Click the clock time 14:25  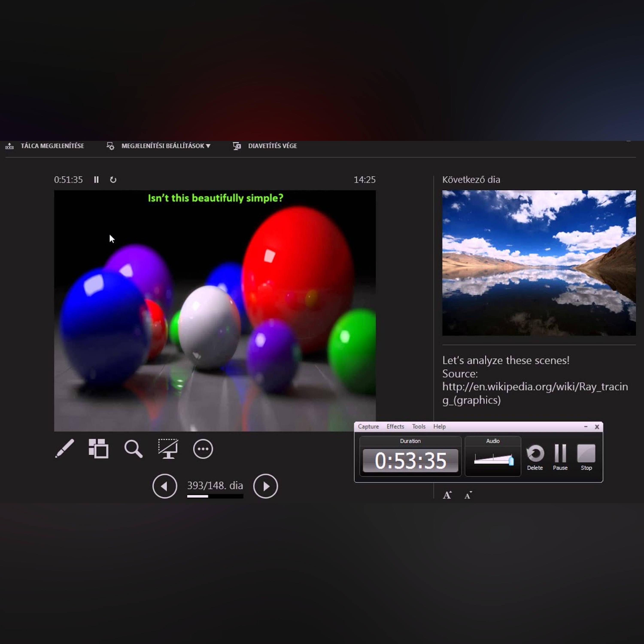coord(365,180)
